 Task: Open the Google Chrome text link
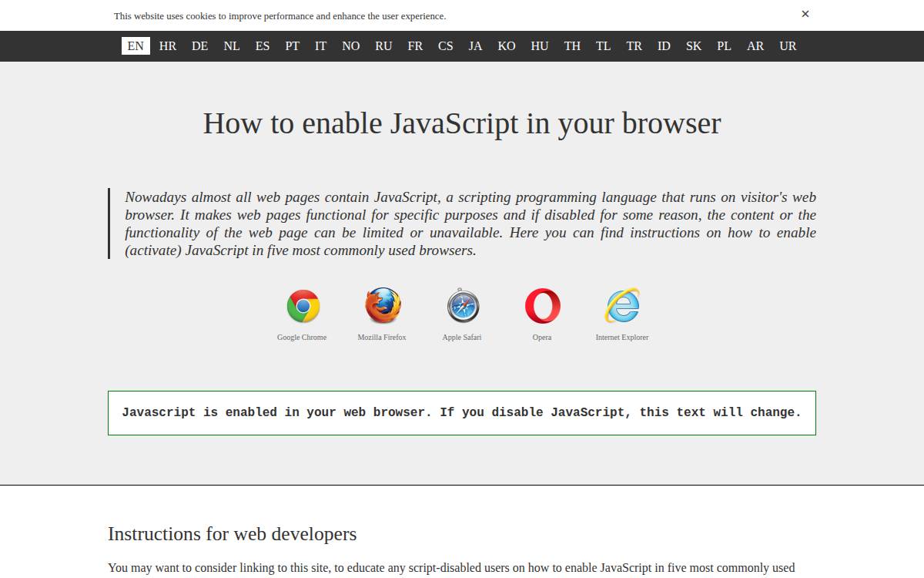coord(302,338)
